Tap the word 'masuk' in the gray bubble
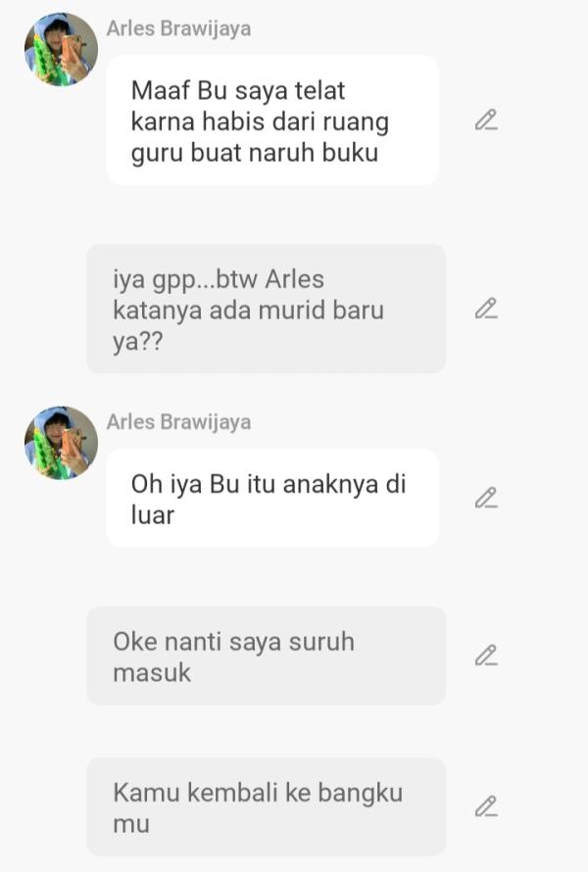 coord(151,673)
